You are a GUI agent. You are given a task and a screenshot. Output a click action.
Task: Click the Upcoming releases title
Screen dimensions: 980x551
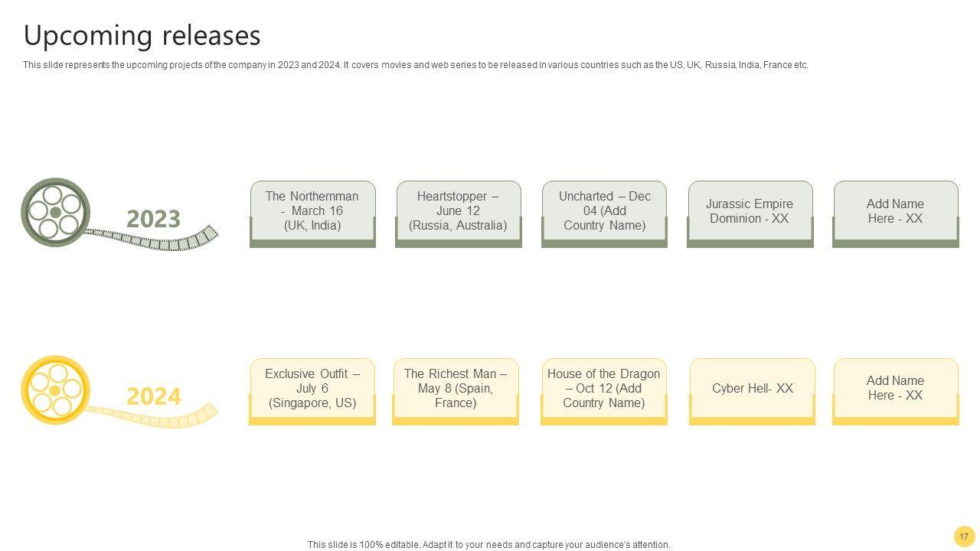click(142, 36)
